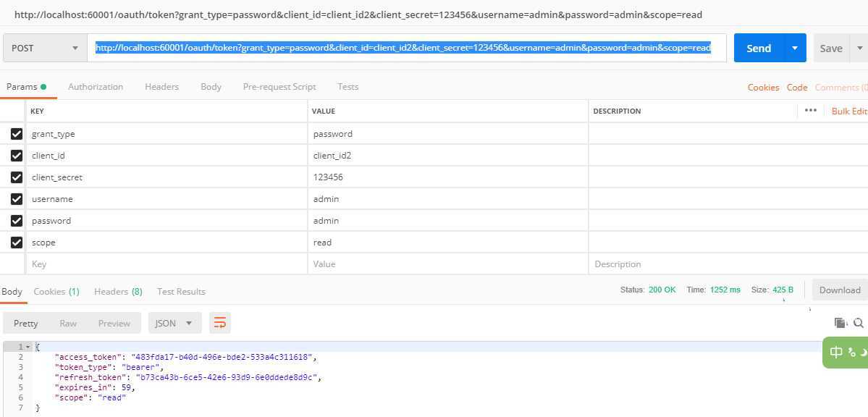The image size is (868, 417).
Task: Open the response search magnifier icon
Action: coord(859,322)
